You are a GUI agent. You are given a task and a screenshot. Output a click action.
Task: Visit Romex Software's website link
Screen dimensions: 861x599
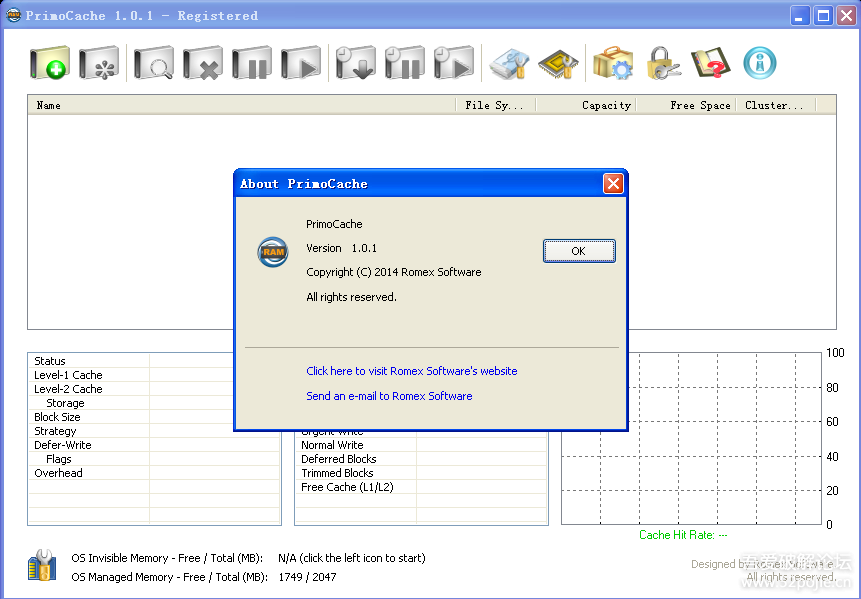coord(411,371)
